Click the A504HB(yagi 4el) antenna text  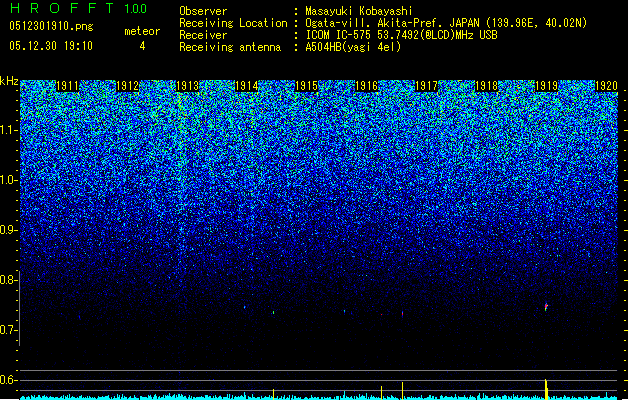point(353,47)
